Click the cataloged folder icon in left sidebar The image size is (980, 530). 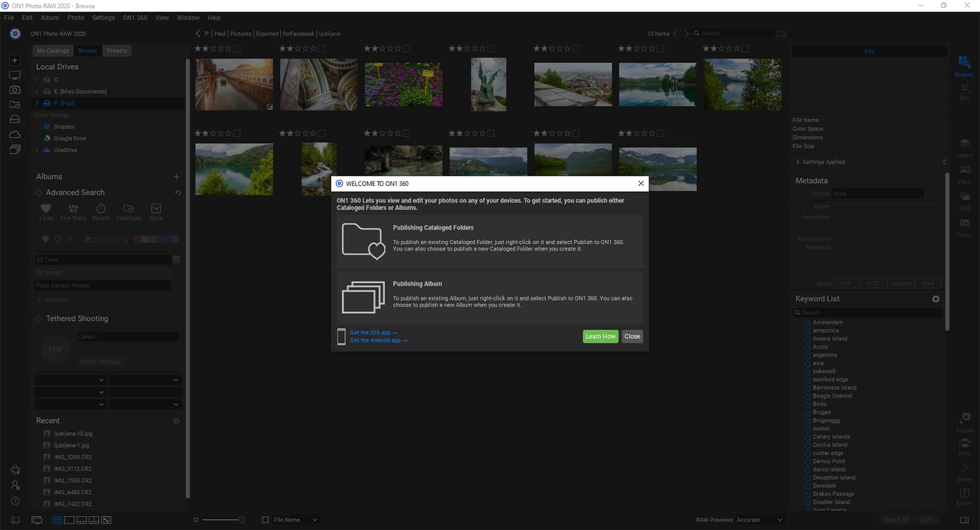[15, 104]
